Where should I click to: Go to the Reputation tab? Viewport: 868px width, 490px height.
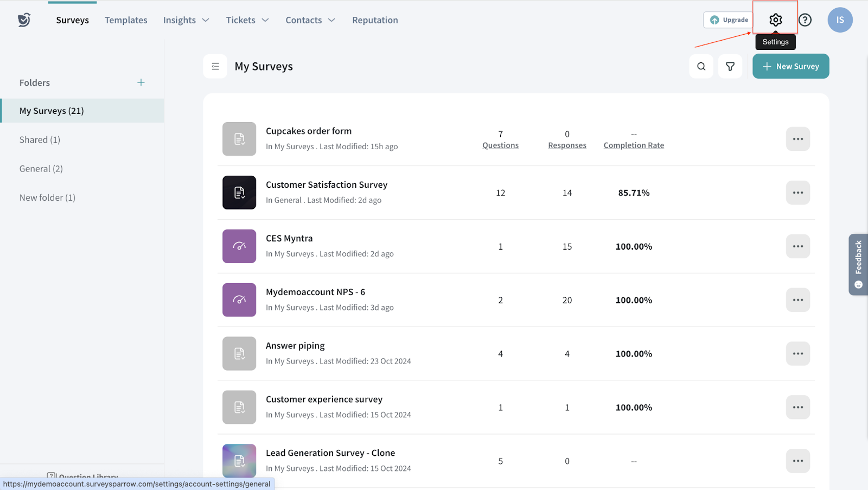click(x=375, y=20)
